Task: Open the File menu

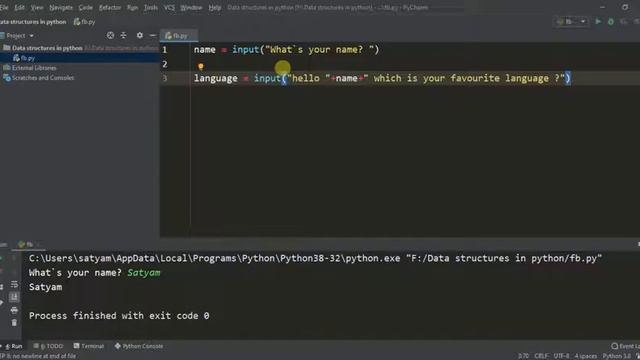Action: [4, 7]
